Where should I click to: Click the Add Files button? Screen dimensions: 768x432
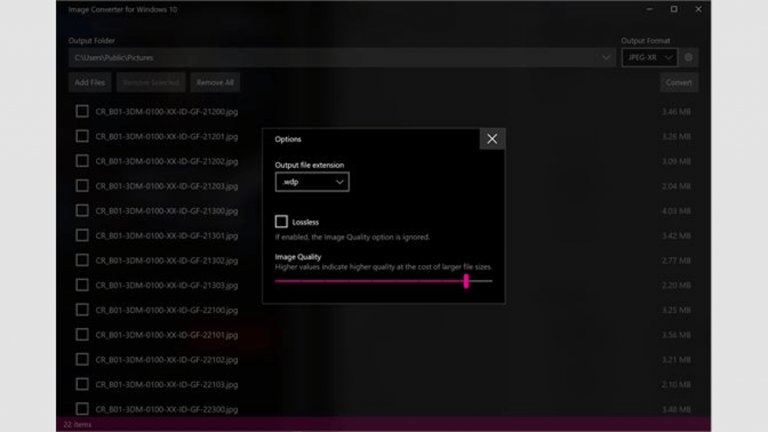click(90, 82)
